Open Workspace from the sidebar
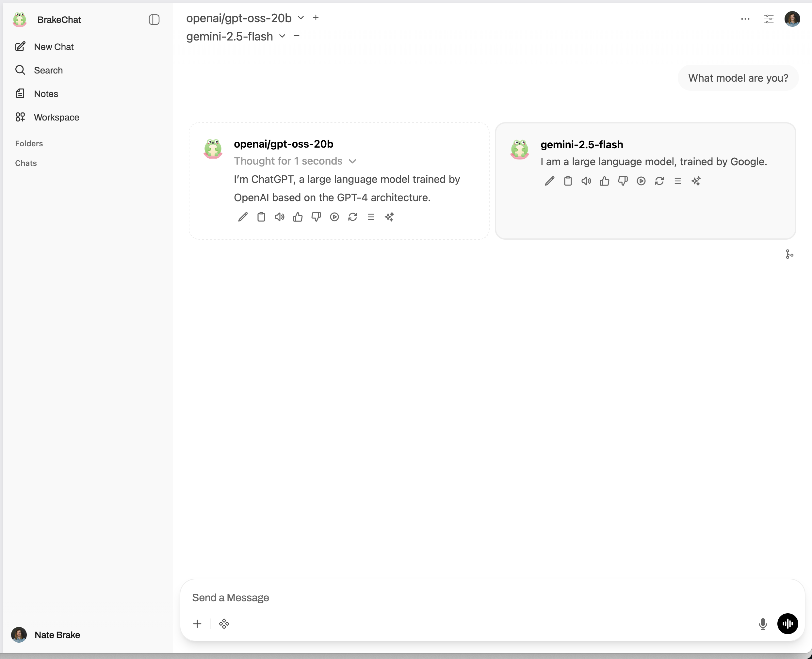Screen dimensions: 812x659 56,117
